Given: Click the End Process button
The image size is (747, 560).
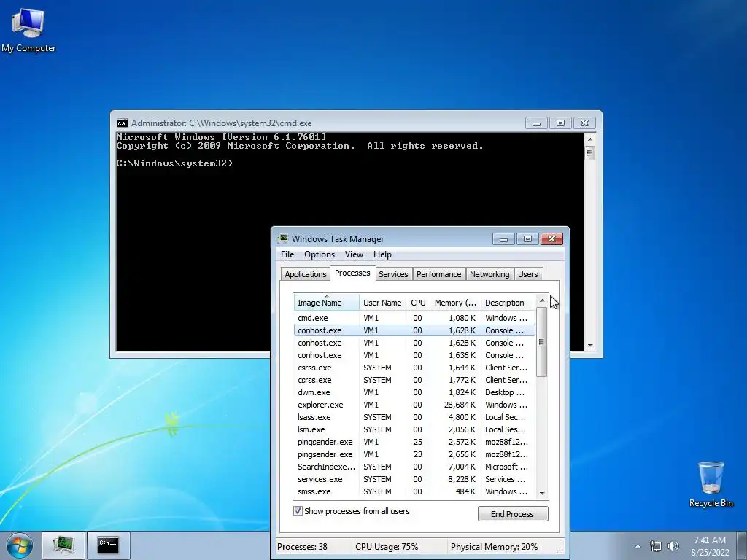Looking at the screenshot, I should pyautogui.click(x=513, y=514).
